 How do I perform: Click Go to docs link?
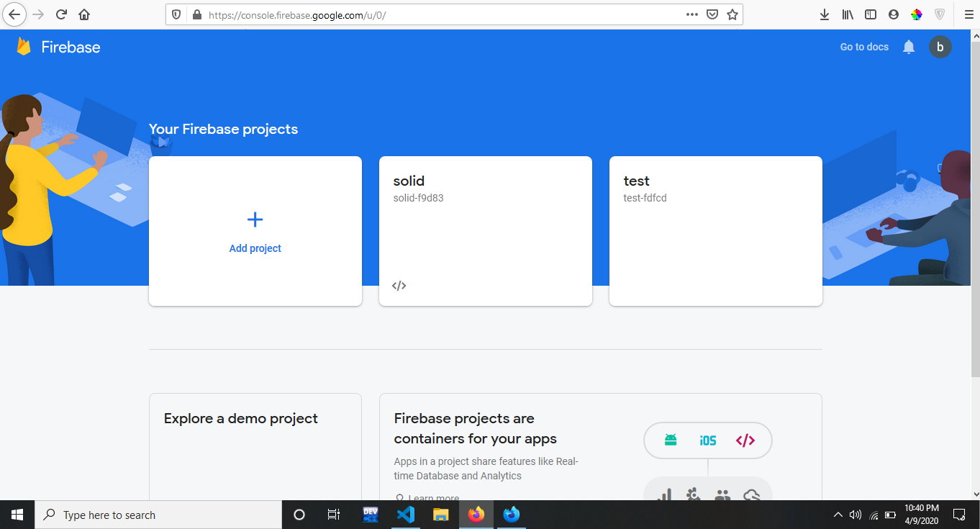pyautogui.click(x=864, y=48)
